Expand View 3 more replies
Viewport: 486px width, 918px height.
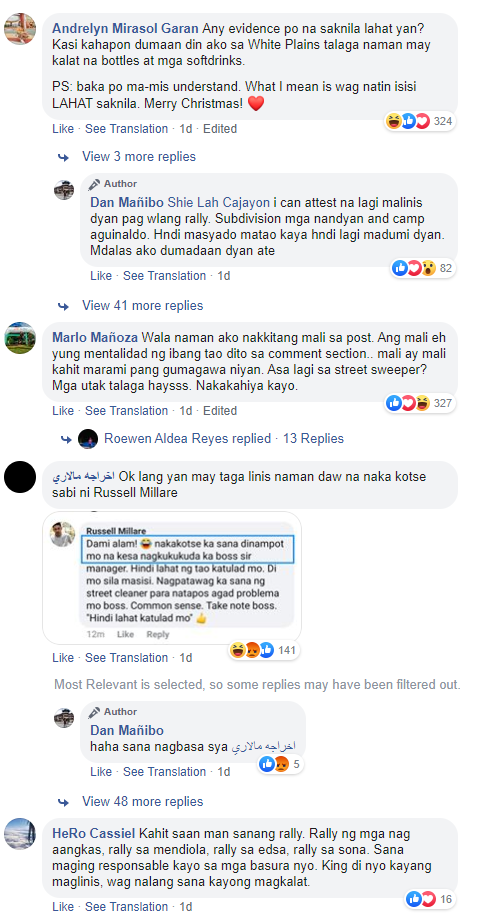coord(139,157)
